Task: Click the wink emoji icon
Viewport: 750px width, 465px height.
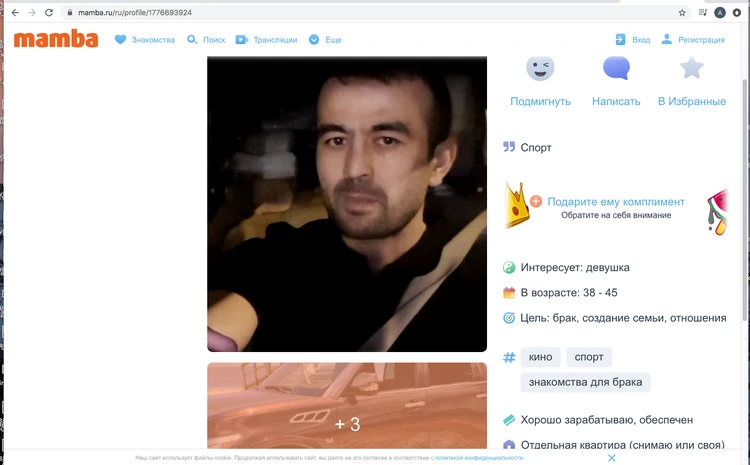Action: (x=540, y=68)
